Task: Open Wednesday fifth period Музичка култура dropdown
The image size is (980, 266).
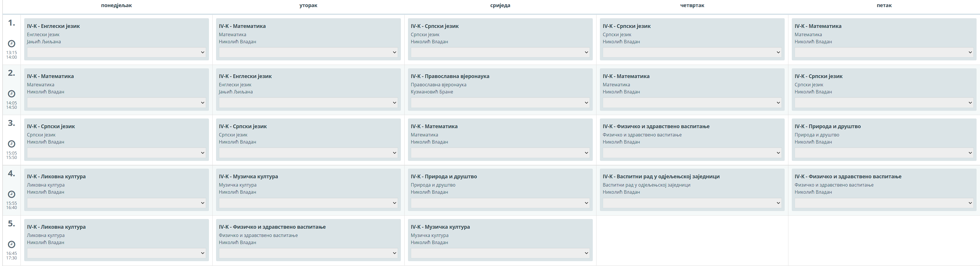Action: pyautogui.click(x=500, y=253)
